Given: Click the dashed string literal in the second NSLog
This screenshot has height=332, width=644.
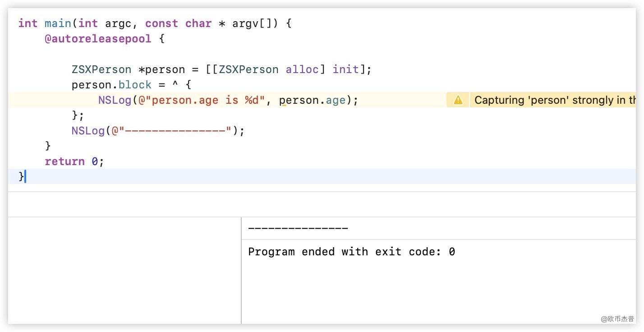Looking at the screenshot, I should point(178,131).
